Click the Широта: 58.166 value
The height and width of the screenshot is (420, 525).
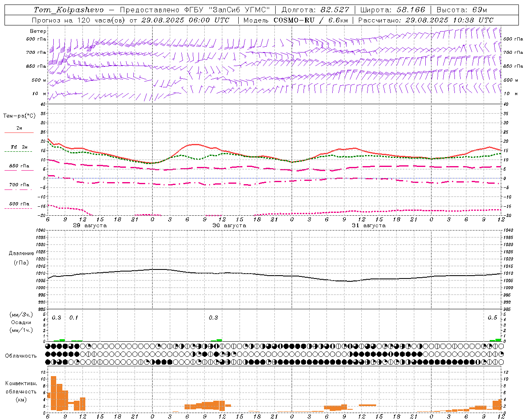pyautogui.click(x=393, y=10)
